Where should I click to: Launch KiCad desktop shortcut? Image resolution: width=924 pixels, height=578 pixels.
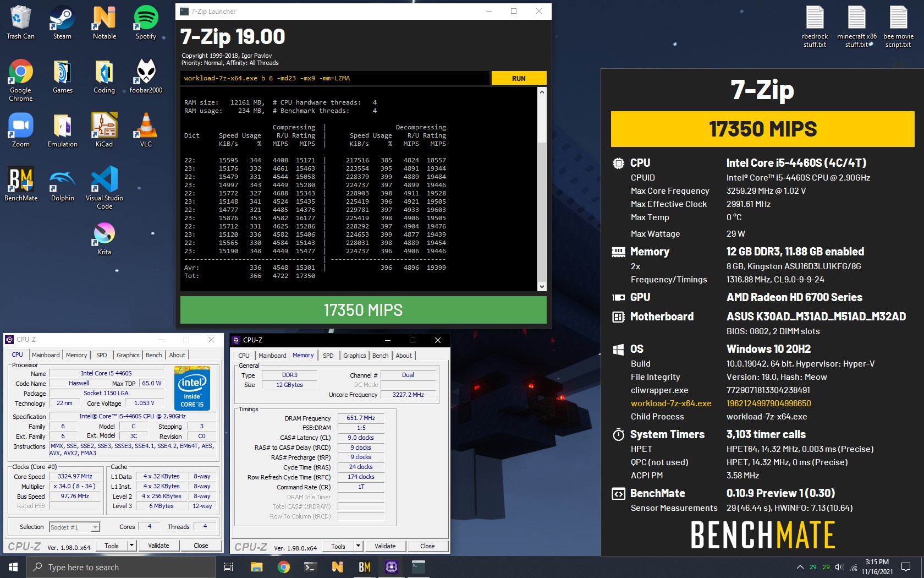(x=104, y=130)
